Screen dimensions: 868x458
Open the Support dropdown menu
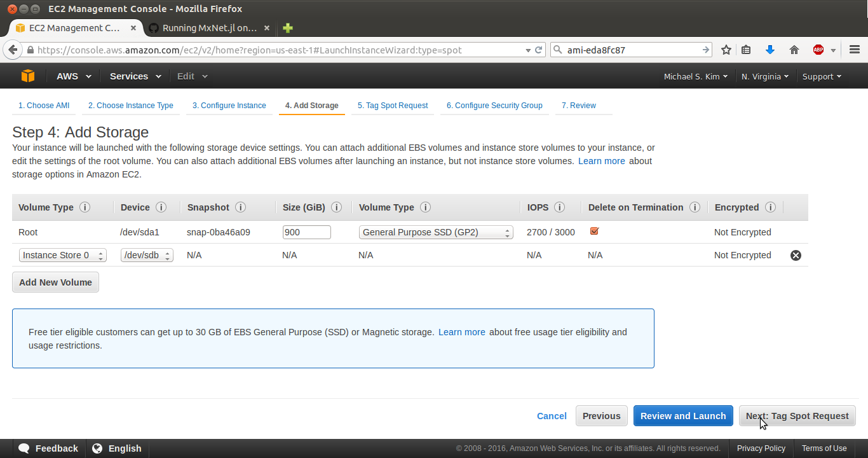(822, 76)
